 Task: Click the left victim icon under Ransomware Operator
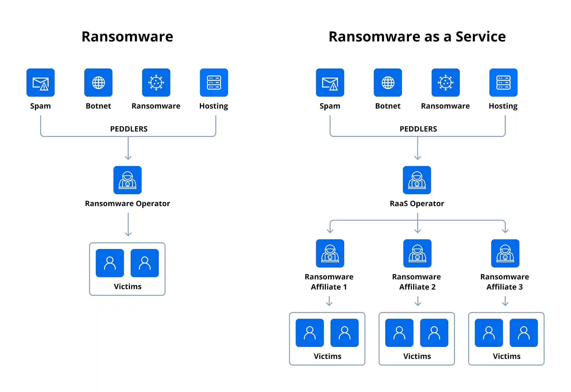pyautogui.click(x=110, y=263)
